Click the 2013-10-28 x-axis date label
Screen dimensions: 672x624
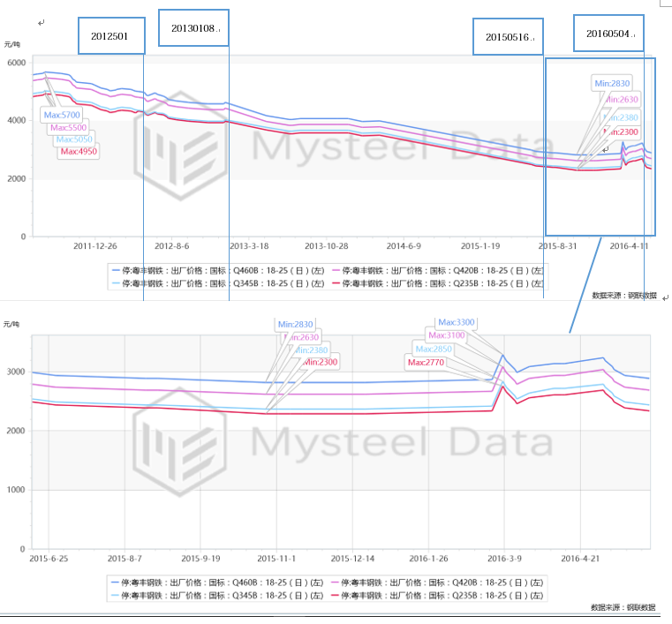[x=326, y=245]
